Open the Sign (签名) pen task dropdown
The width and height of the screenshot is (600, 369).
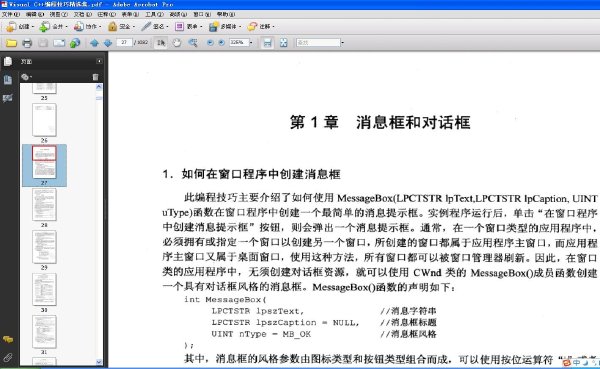pos(155,26)
